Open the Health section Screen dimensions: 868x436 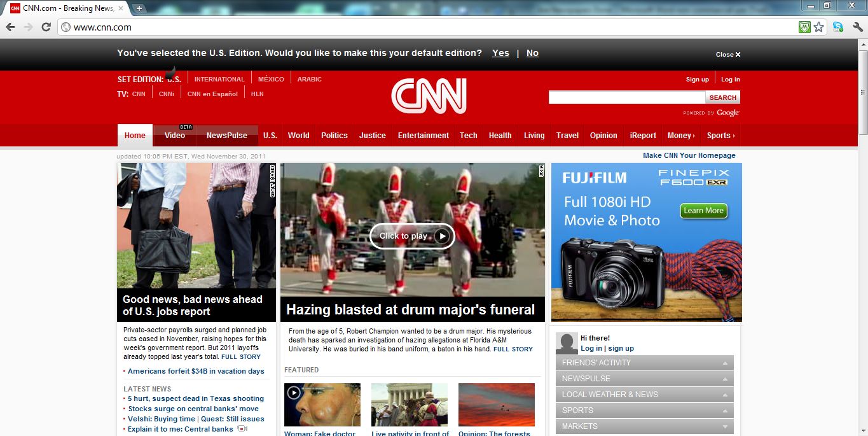point(500,136)
